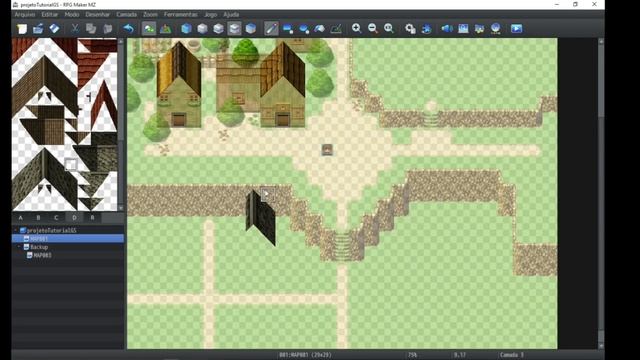Open the Camada menu
The width and height of the screenshot is (640, 360).
(127, 14)
